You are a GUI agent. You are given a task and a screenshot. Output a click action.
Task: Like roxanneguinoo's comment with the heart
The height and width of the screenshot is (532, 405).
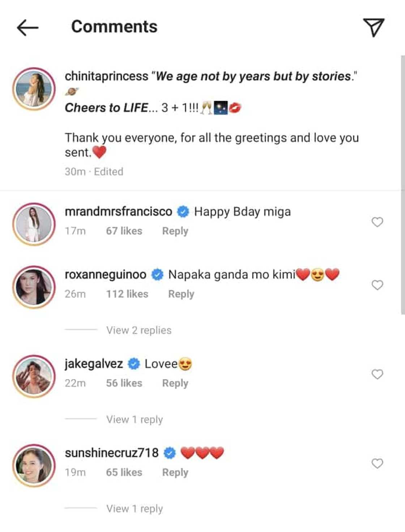[x=377, y=285]
